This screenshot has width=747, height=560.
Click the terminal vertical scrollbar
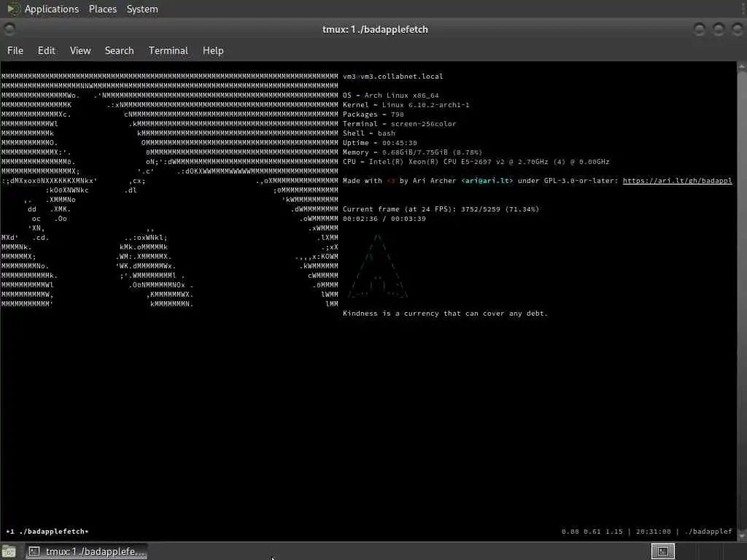point(742,301)
